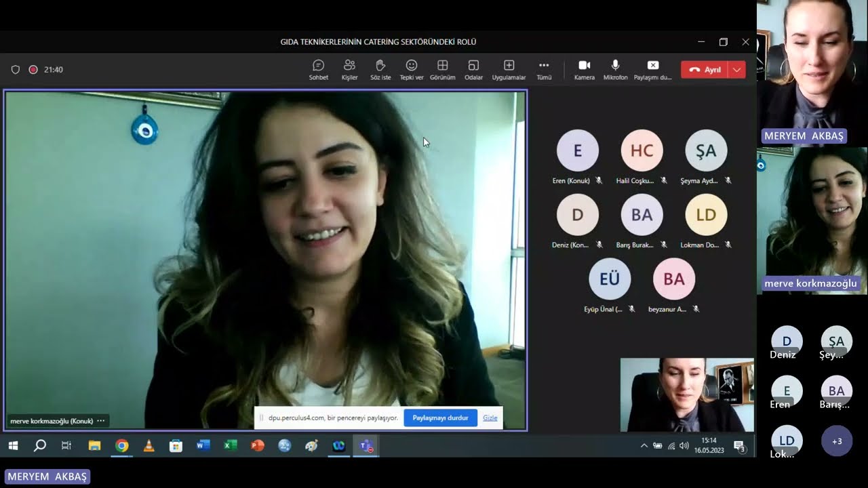Open network status in system tray
868x488 pixels.
click(x=671, y=445)
